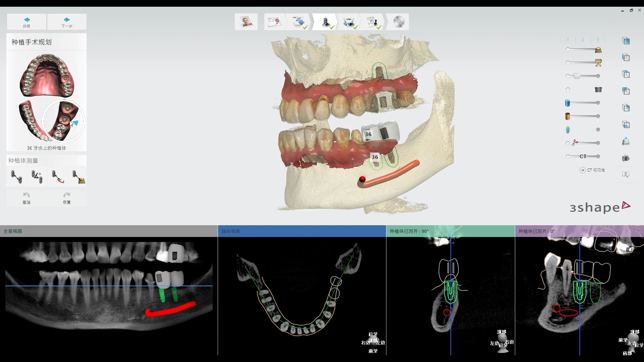Click the 撤消 undo button
The image size is (644, 362).
click(x=26, y=198)
